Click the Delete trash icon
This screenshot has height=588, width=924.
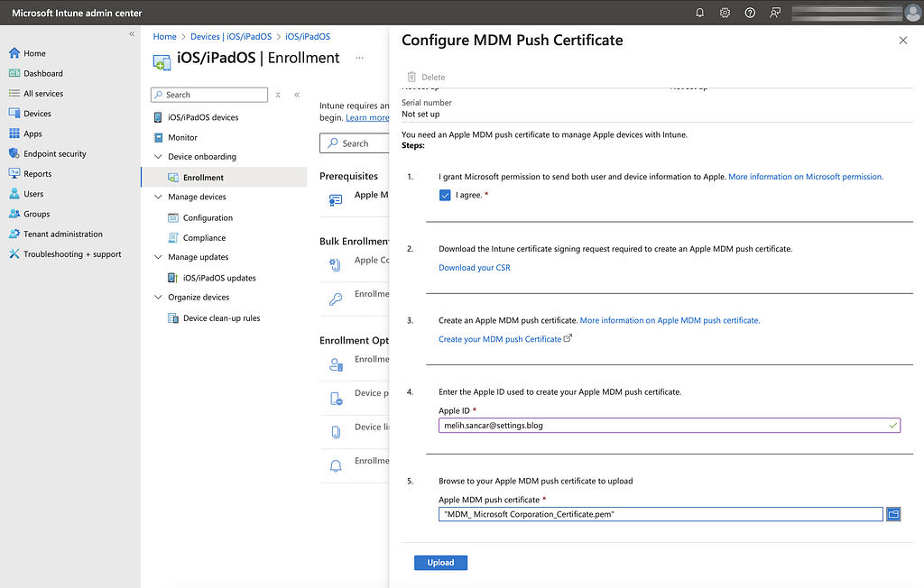click(x=411, y=77)
